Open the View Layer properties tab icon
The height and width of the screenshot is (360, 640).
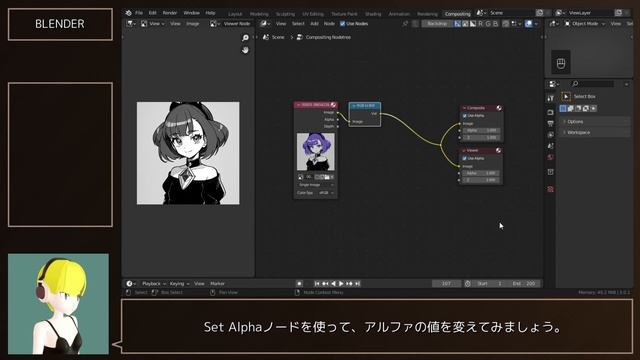pos(551,135)
